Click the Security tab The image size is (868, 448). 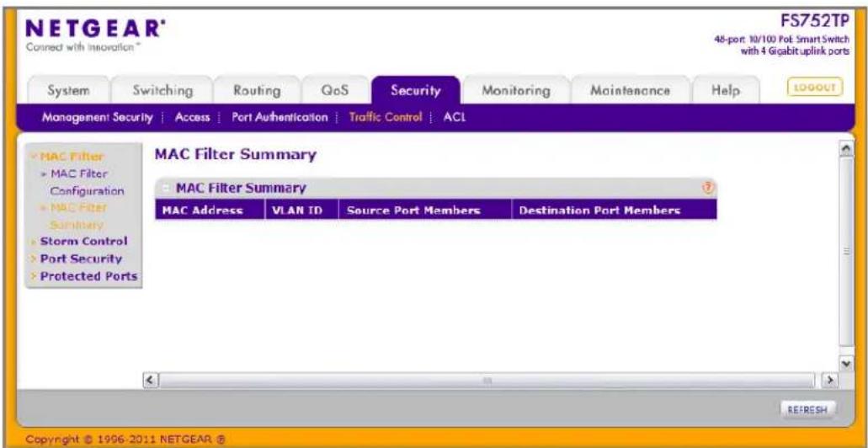click(416, 90)
